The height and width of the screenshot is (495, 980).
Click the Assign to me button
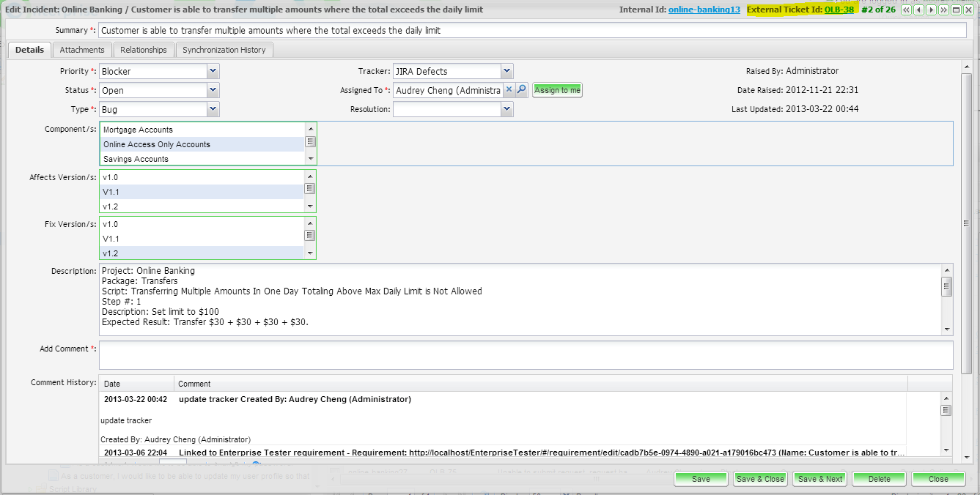tap(557, 90)
